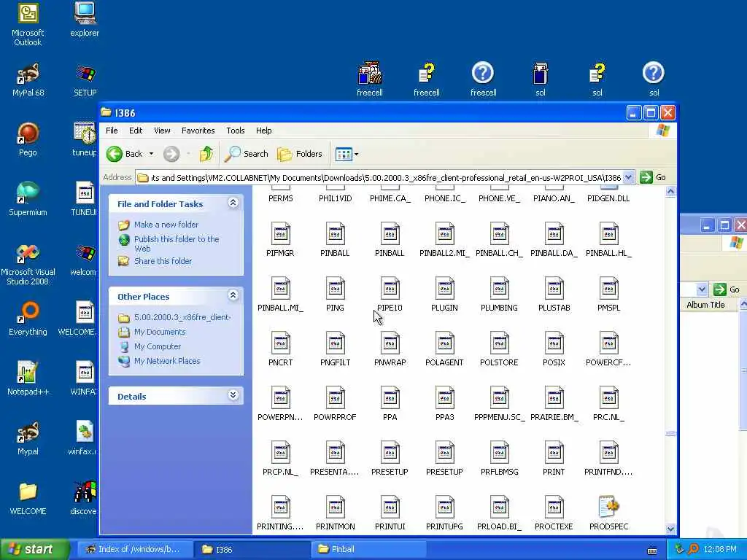
Task: Open address dropdown in background window
Action: [x=702, y=289]
